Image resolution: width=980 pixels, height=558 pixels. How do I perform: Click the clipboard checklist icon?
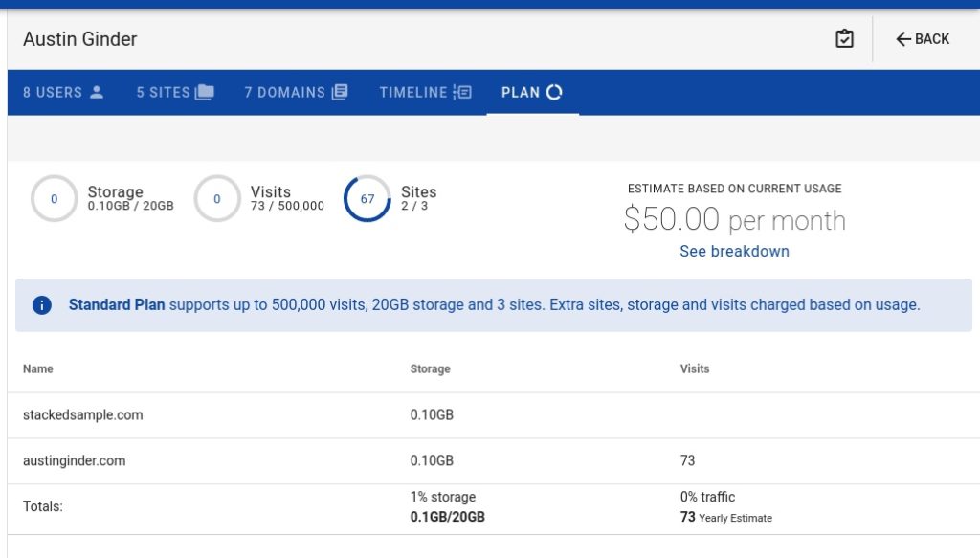click(844, 39)
